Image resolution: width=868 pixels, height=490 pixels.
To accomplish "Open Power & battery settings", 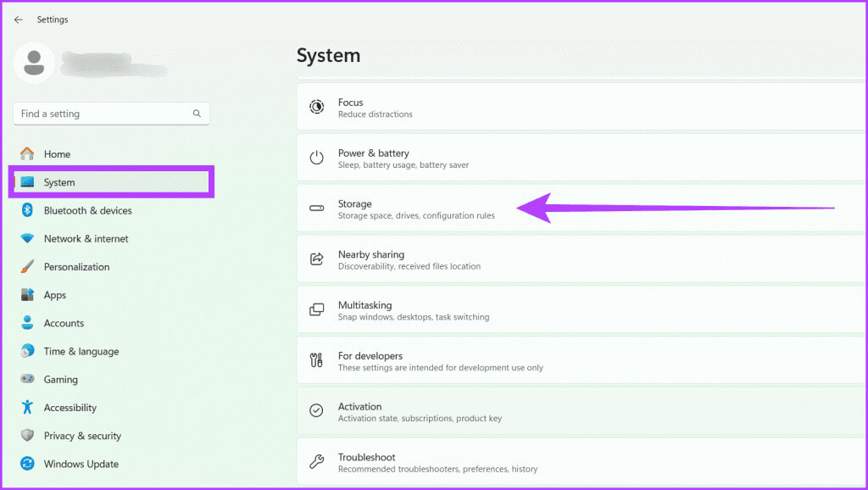I will [x=581, y=158].
